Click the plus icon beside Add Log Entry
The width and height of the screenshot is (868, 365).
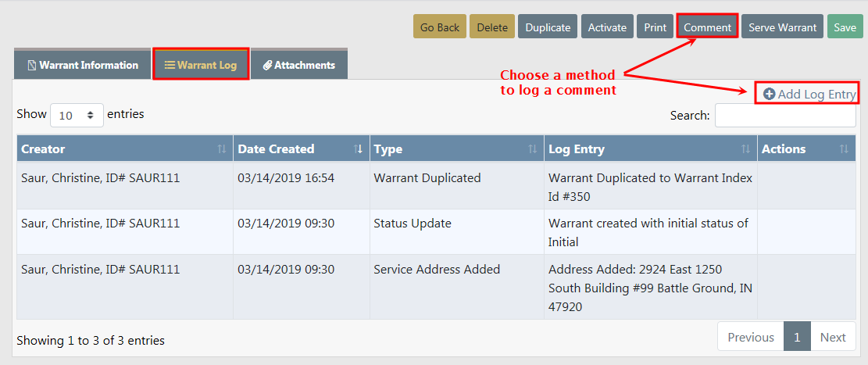(769, 94)
